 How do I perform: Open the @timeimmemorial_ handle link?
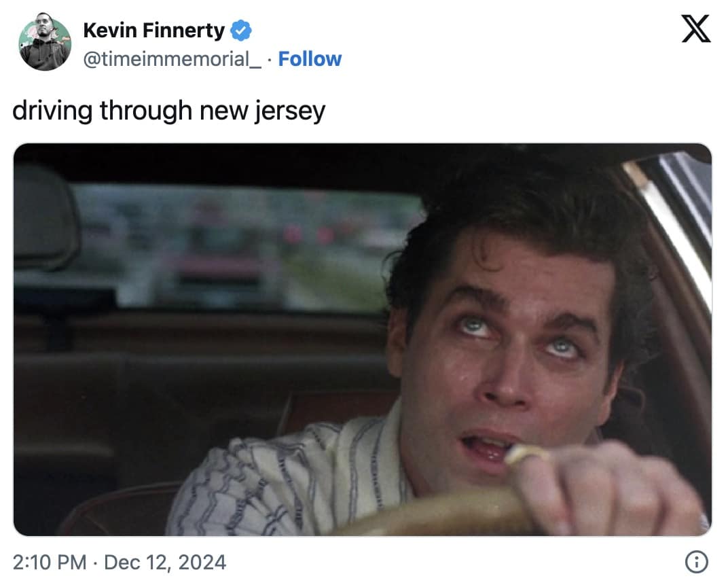coord(172,59)
